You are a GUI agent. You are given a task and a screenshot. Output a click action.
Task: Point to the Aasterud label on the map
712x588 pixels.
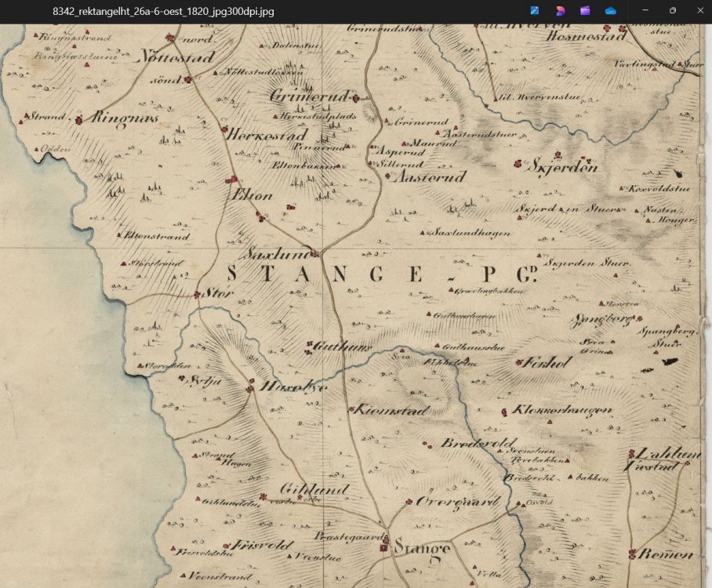(x=427, y=177)
